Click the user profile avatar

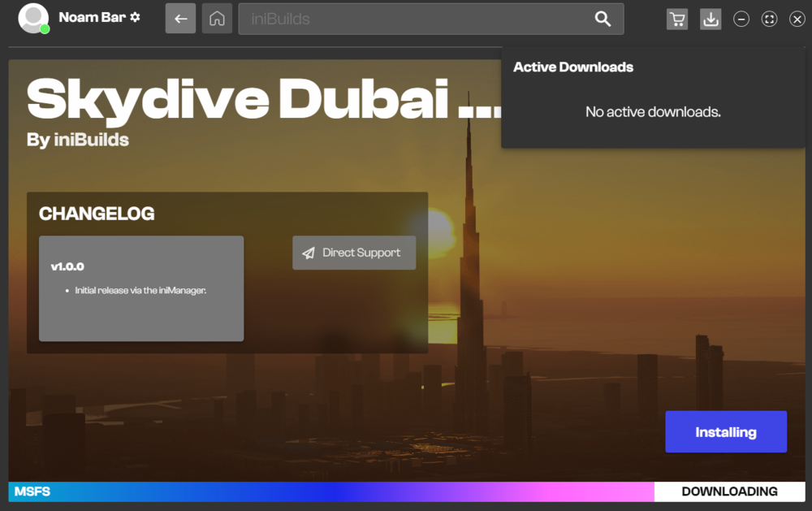[x=33, y=18]
